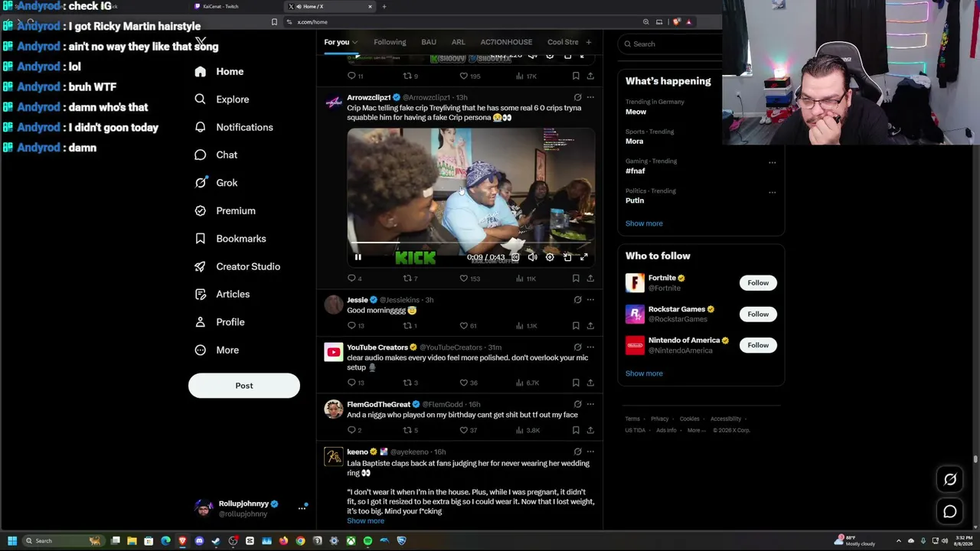Image resolution: width=980 pixels, height=551 pixels.
Task: Open options for the Putin trend
Action: click(x=772, y=192)
